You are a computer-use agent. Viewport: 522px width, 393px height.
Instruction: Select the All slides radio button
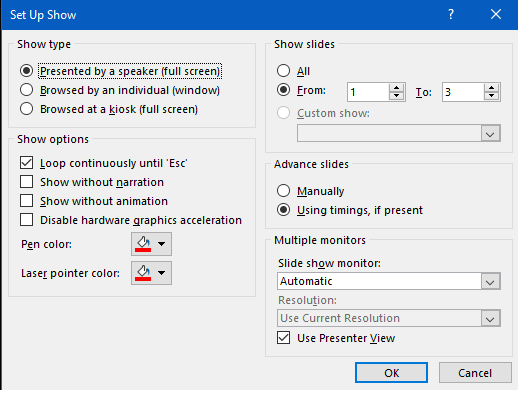click(x=283, y=71)
